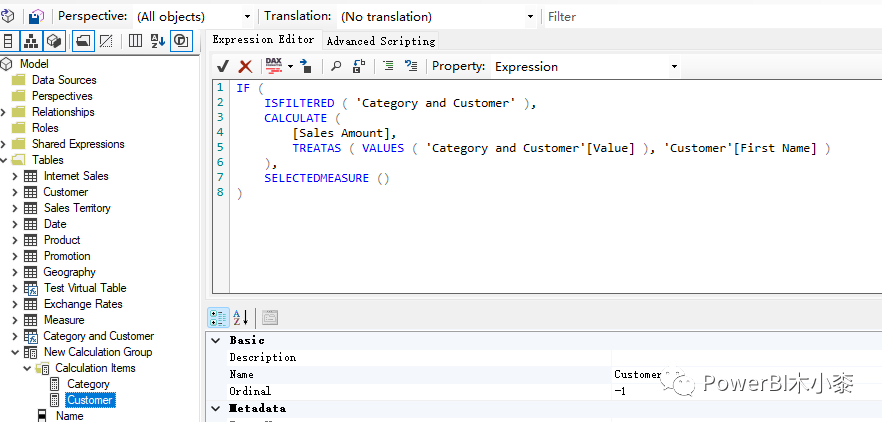882x422 pixels.
Task: Collapse the New Calculation Group node
Action: (15, 352)
